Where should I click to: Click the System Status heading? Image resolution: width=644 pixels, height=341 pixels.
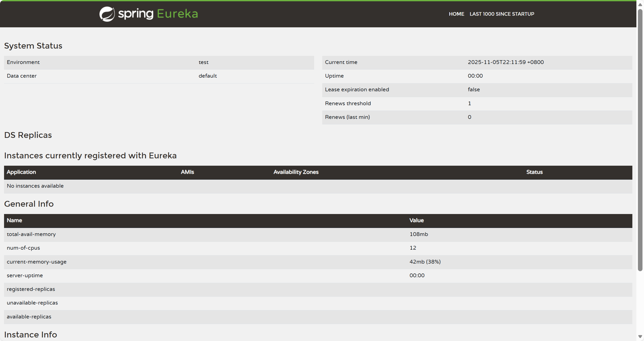point(33,46)
